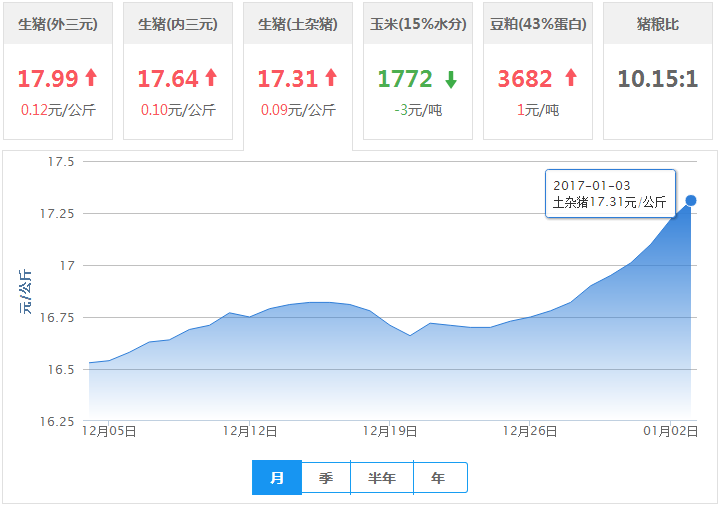The width and height of the screenshot is (722, 511).
Task: Click the 12月19日 axis label
Action: coord(390,431)
